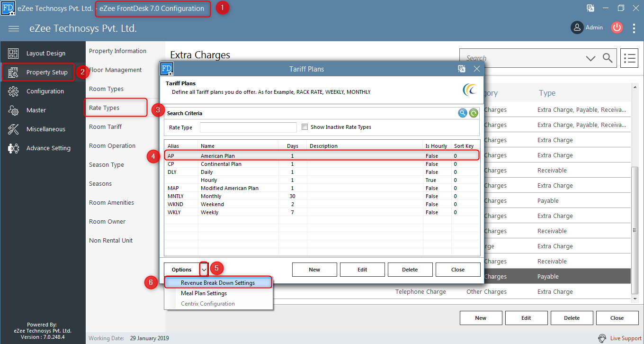Click the blue search icon in Search Criteria
Screen dimensions: 644x344
463,113
